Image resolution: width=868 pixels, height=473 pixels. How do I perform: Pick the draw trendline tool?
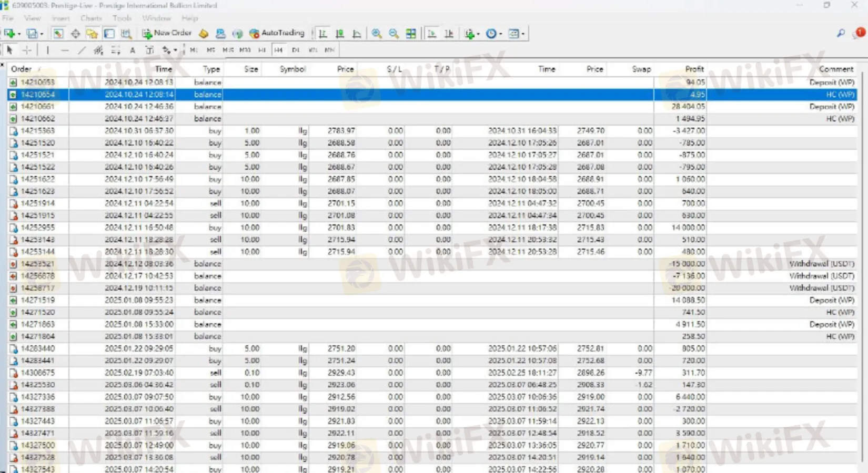[82, 50]
